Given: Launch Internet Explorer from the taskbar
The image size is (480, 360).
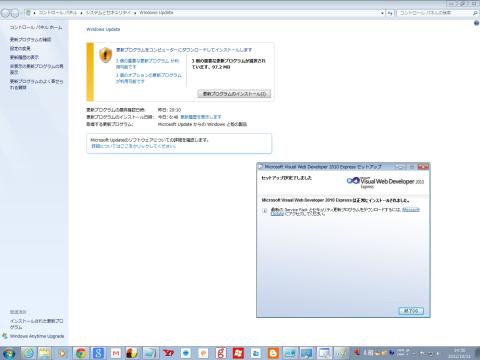Looking at the screenshot, I should [28, 353].
